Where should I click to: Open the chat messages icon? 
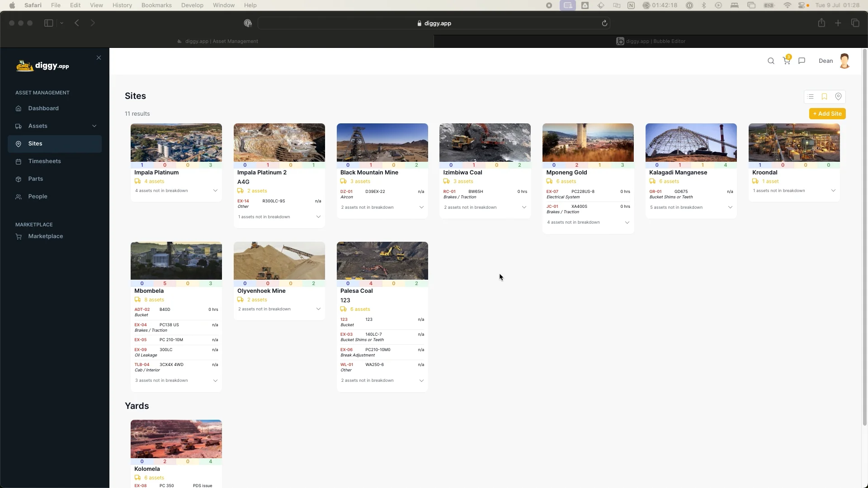pos(802,61)
